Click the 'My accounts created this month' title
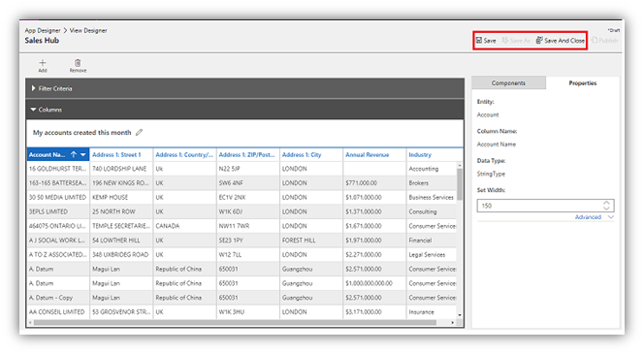The height and width of the screenshot is (354, 644). click(x=82, y=133)
